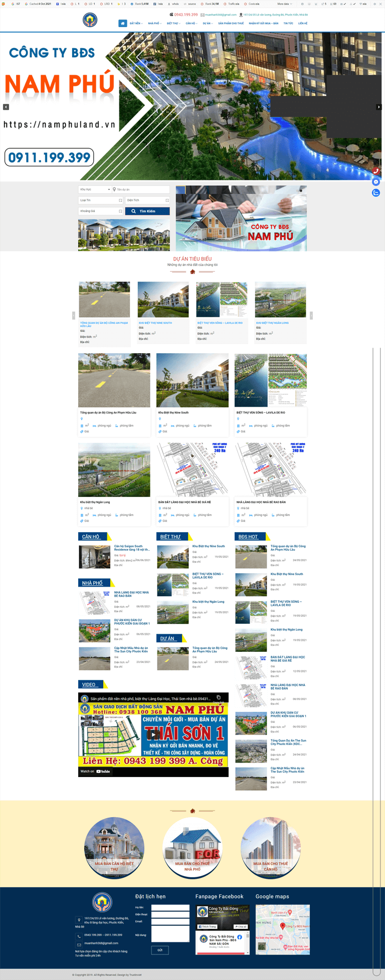
Task: Click the footer Nam Phú logo
Action: [x=102, y=902]
